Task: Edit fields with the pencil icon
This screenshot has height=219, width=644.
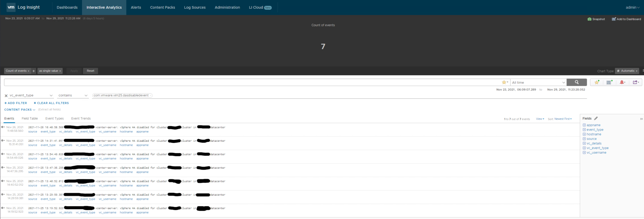Action: (x=596, y=119)
